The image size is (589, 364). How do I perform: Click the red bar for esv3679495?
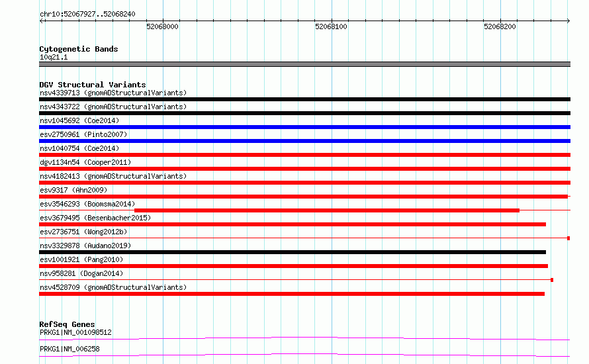(293, 224)
